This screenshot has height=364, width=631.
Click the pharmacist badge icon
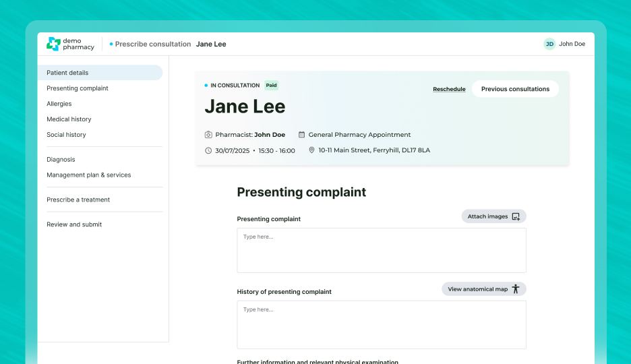coord(208,135)
